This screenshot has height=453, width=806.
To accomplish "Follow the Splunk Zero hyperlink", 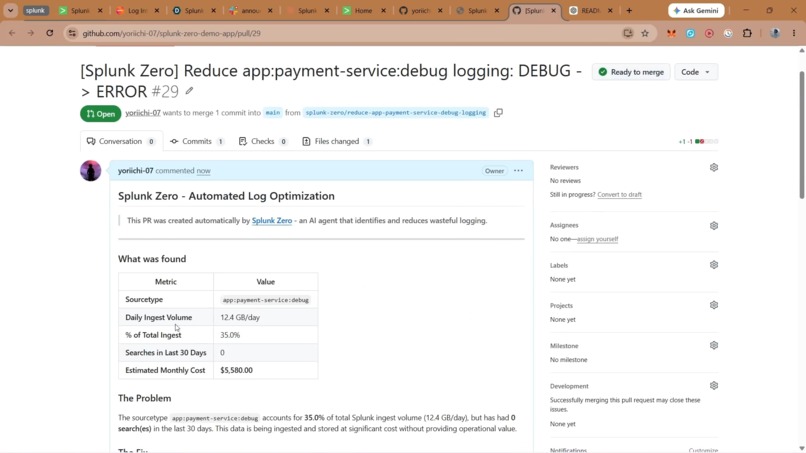I will [272, 220].
